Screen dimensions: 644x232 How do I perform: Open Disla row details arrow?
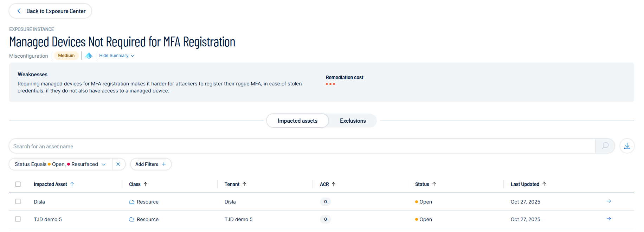pyautogui.click(x=608, y=201)
